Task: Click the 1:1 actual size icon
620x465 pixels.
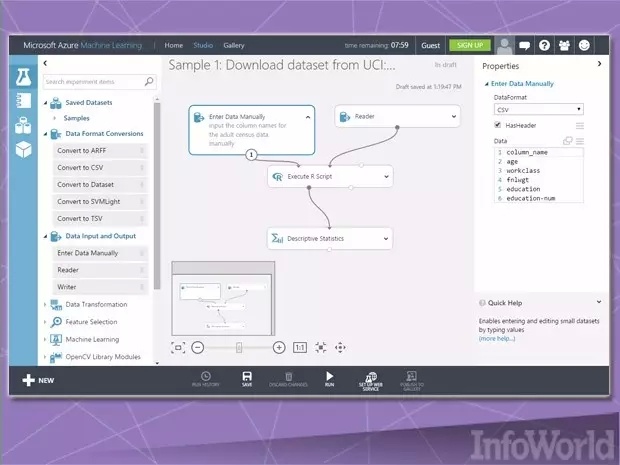Action: click(x=300, y=348)
